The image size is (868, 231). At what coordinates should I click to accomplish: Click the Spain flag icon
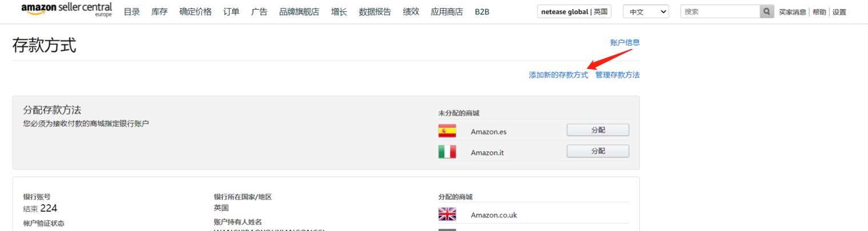(447, 131)
